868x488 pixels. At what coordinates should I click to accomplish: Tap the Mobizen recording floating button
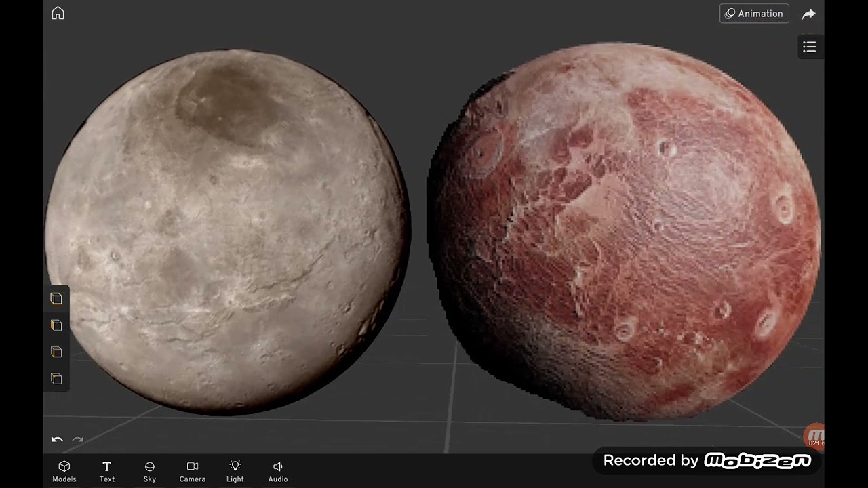814,436
